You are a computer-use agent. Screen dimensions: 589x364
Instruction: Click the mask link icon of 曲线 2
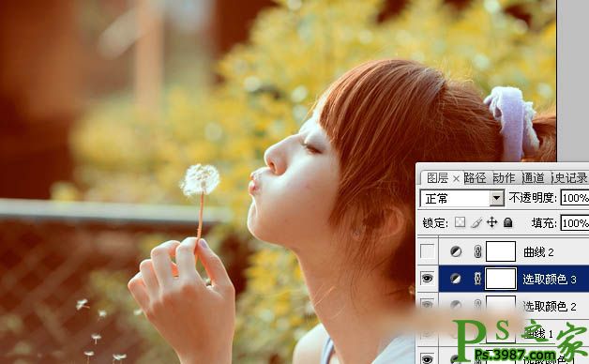[x=477, y=251]
